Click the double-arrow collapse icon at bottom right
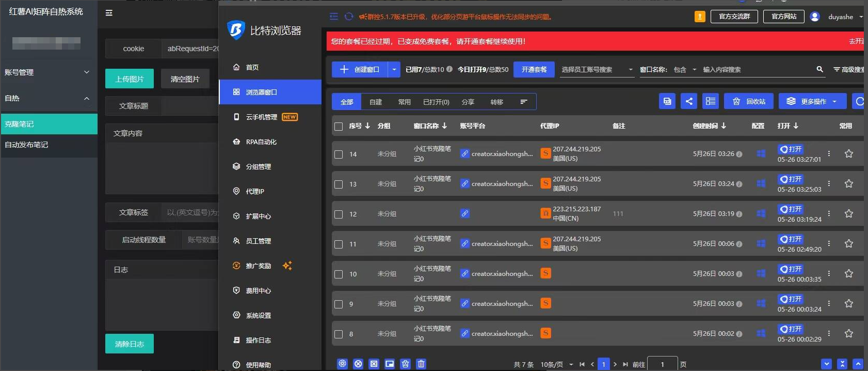This screenshot has width=868, height=371. [842, 364]
